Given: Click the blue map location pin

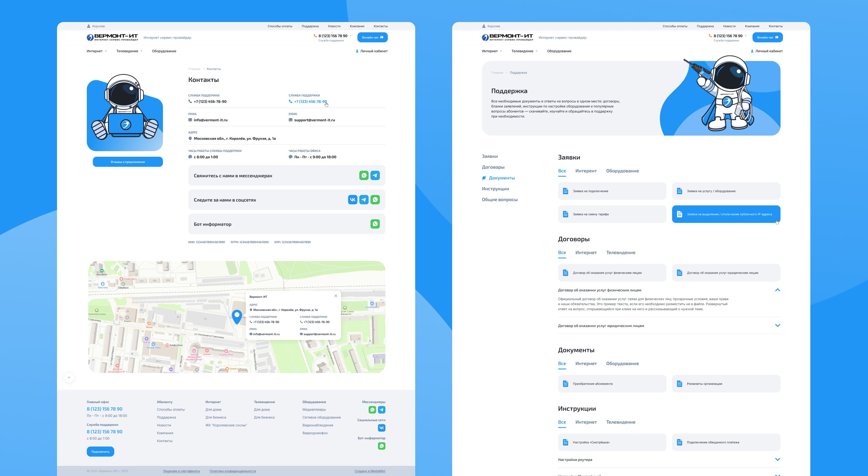Looking at the screenshot, I should point(237,316).
